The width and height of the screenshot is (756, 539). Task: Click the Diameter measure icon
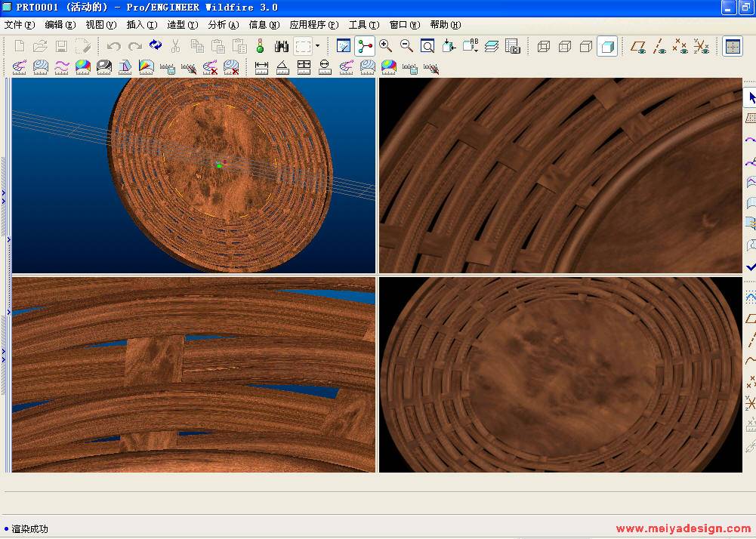tap(325, 67)
